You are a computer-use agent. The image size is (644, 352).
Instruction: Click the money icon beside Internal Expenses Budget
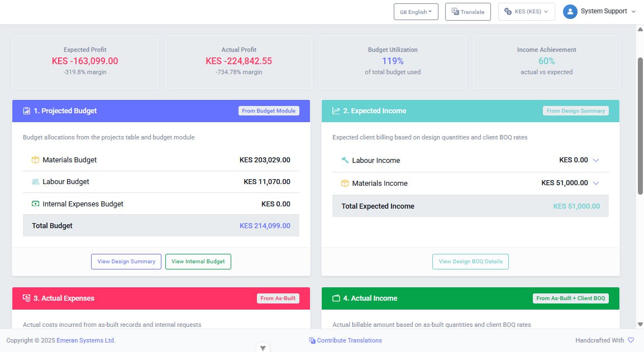click(35, 204)
